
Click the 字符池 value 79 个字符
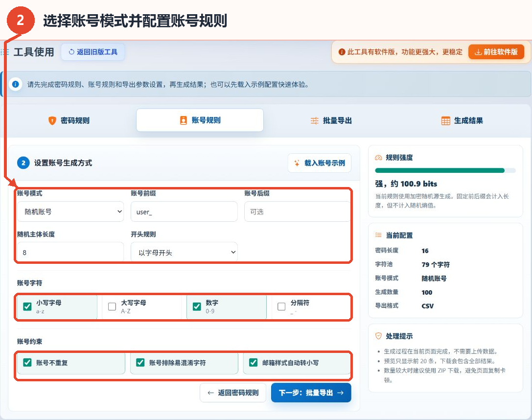click(436, 264)
